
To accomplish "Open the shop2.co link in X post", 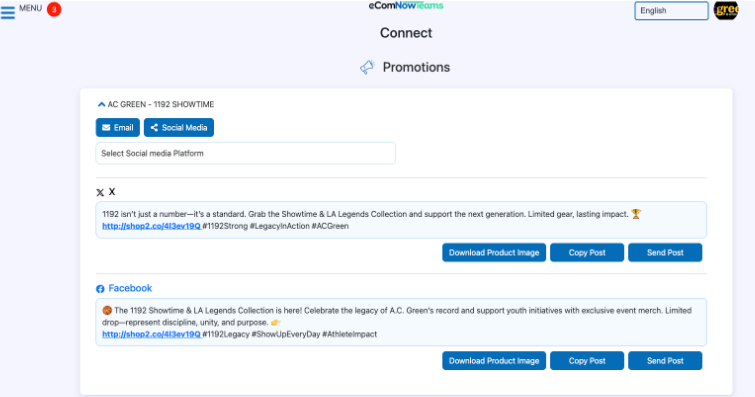I will coord(151,226).
